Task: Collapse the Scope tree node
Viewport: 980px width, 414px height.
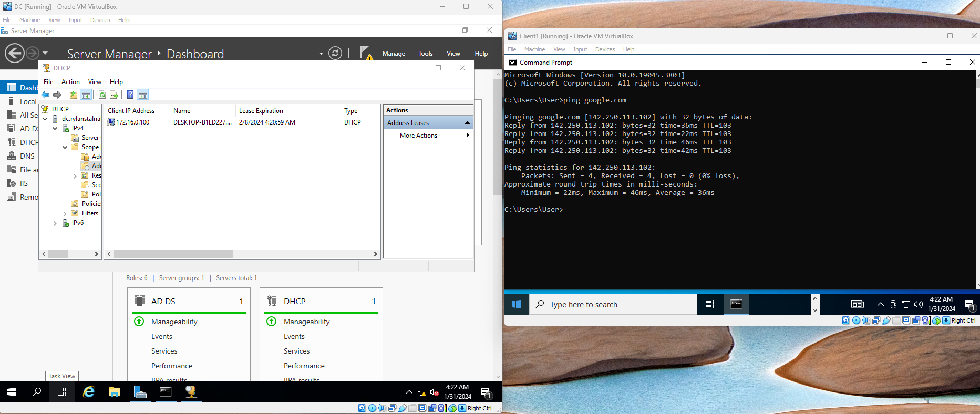Action: 65,147
